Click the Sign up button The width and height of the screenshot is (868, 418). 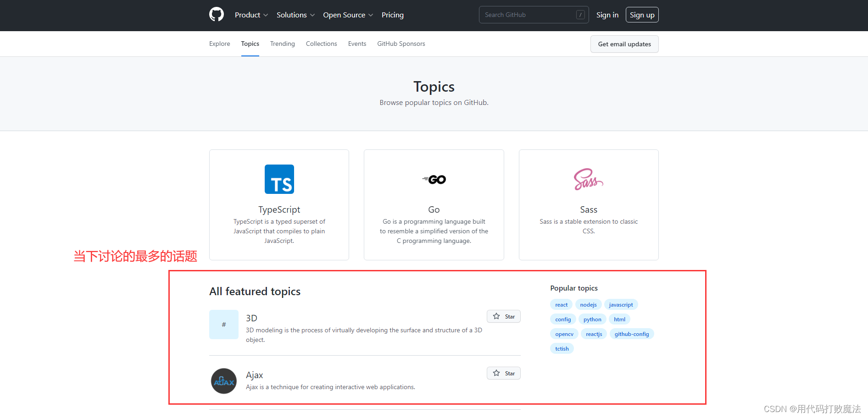[x=642, y=15]
